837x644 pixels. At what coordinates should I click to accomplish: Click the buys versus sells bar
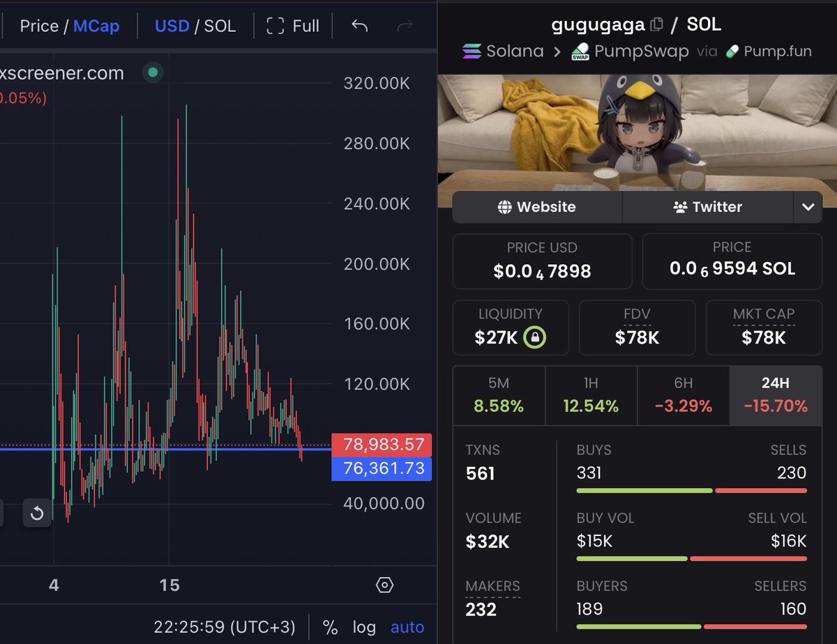pyautogui.click(x=691, y=491)
